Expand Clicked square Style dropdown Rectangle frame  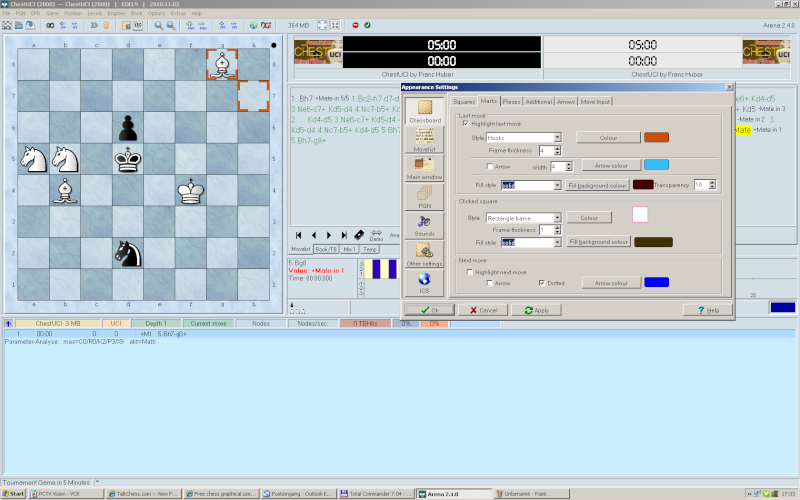(x=557, y=218)
